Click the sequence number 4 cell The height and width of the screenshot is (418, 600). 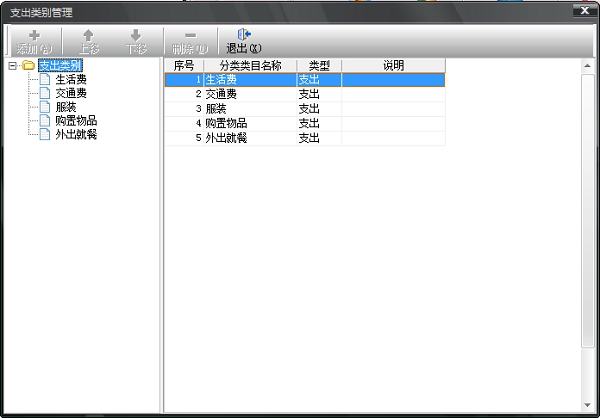point(184,124)
